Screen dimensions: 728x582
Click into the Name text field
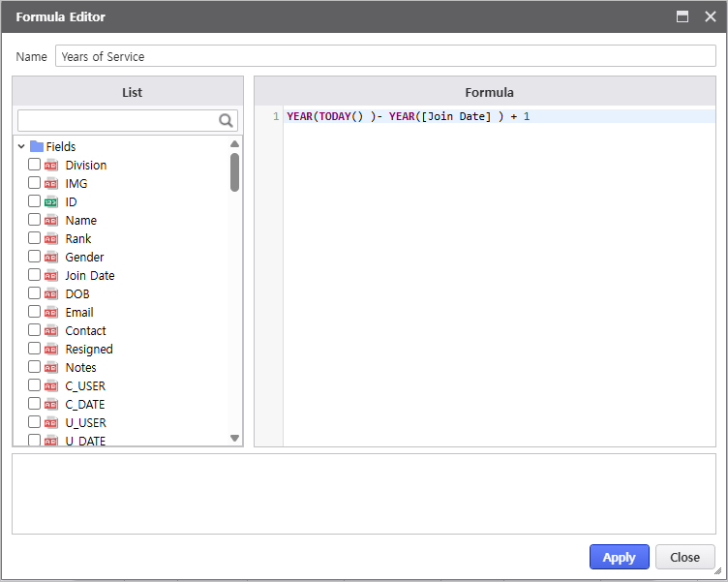(384, 56)
